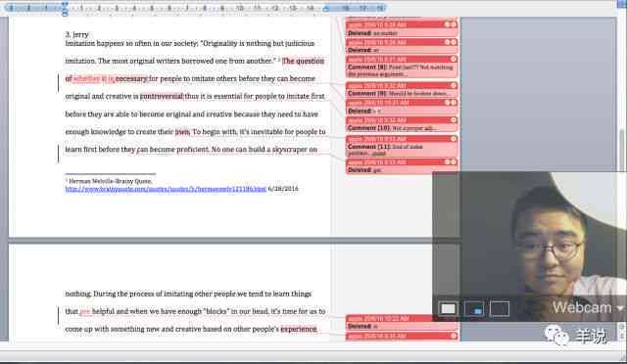
Task: Open the Webcam dropdown arrow
Action: pyautogui.click(x=620, y=308)
